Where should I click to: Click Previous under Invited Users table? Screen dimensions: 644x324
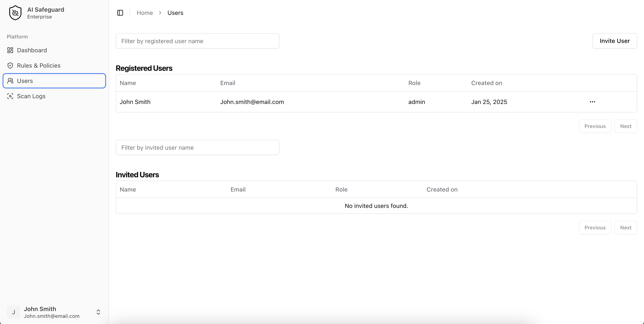(595, 227)
